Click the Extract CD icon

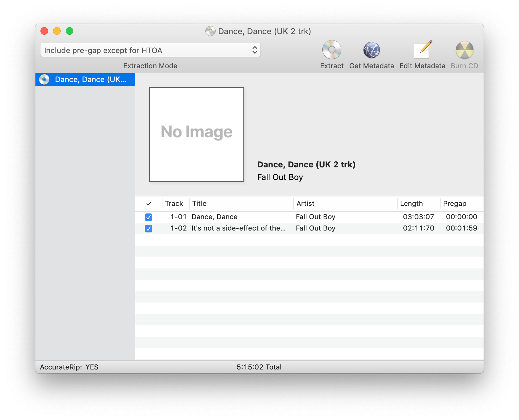[332, 50]
